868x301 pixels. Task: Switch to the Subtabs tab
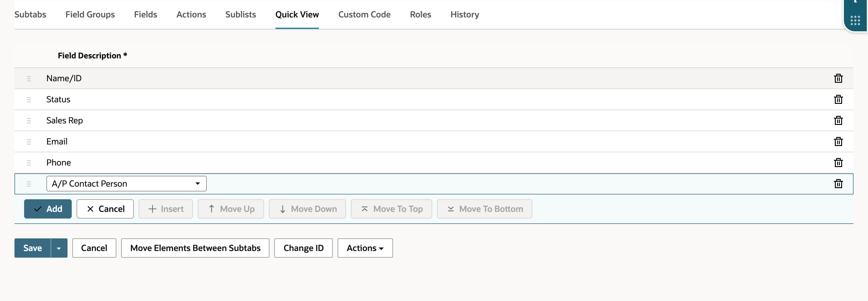[x=30, y=14]
